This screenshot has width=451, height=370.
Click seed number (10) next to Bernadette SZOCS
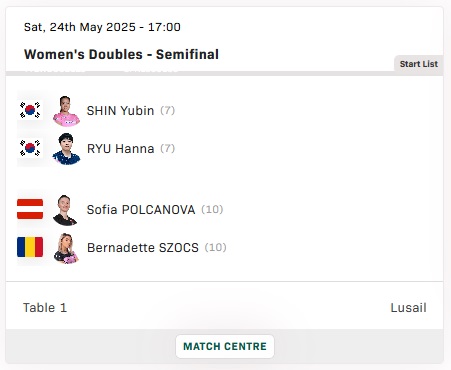[x=215, y=248]
